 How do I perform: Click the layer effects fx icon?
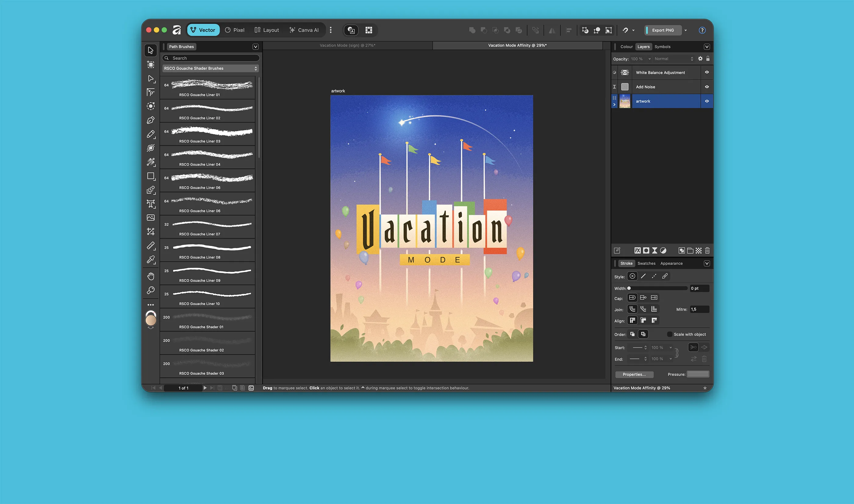pos(637,251)
